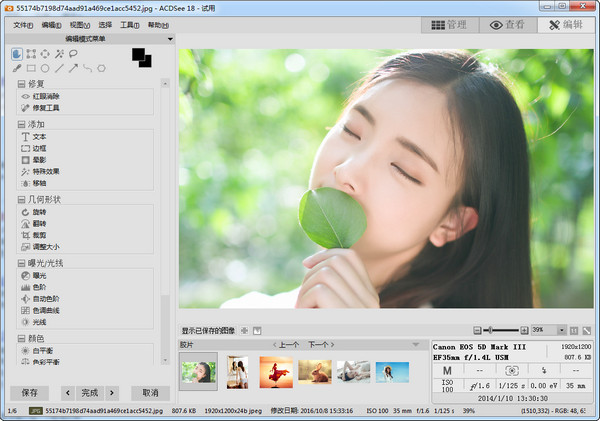Pick the Ellipse drawing tool

pyautogui.click(x=46, y=68)
